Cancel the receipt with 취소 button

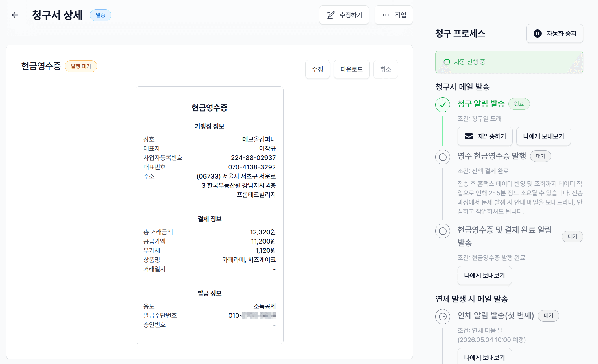tap(385, 69)
